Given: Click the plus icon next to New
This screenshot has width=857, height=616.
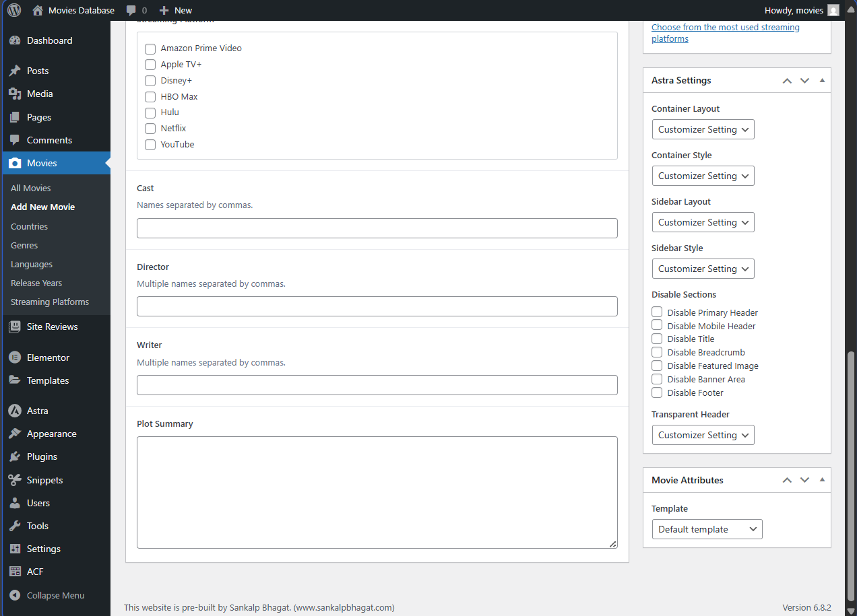Looking at the screenshot, I should [x=164, y=10].
